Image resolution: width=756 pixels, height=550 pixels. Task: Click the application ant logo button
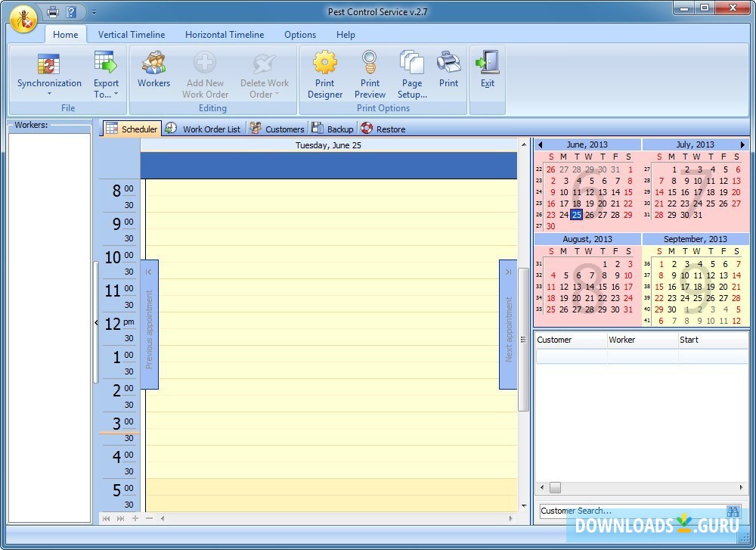click(23, 20)
